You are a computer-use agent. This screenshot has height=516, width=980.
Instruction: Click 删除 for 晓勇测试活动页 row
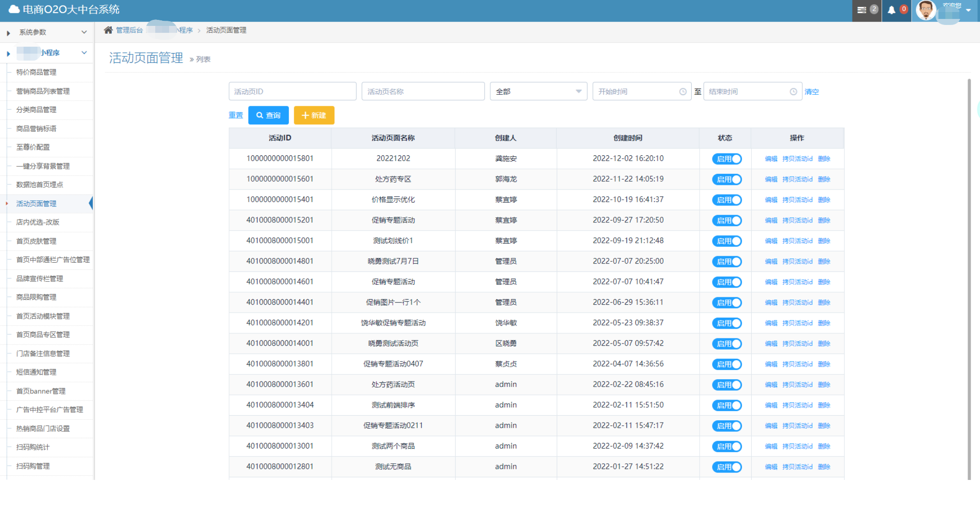click(x=824, y=344)
